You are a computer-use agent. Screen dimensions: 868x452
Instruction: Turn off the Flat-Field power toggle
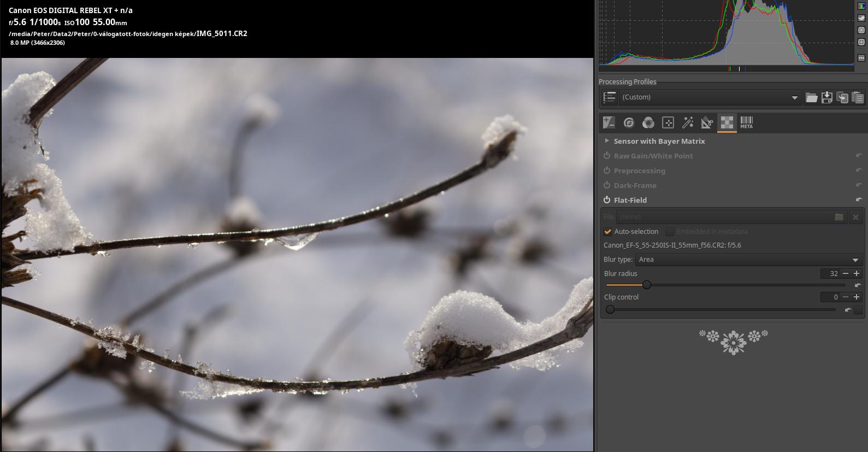(x=607, y=200)
